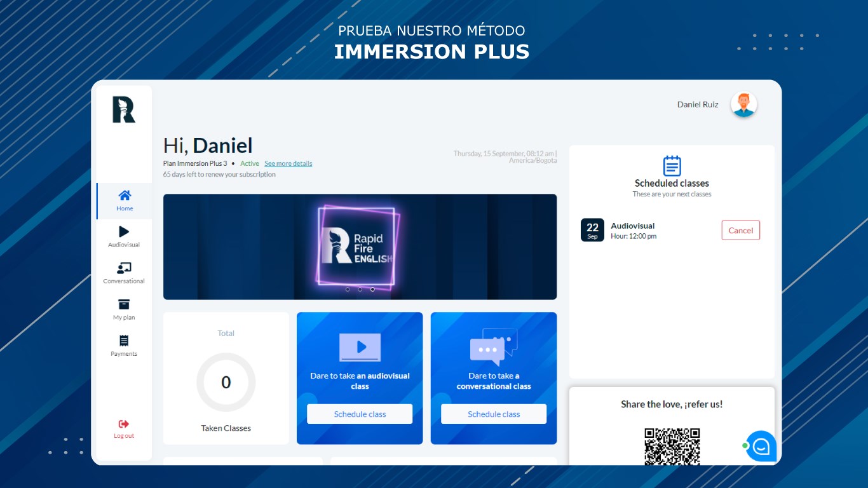Click the Rapid Fire R logo

[124, 109]
